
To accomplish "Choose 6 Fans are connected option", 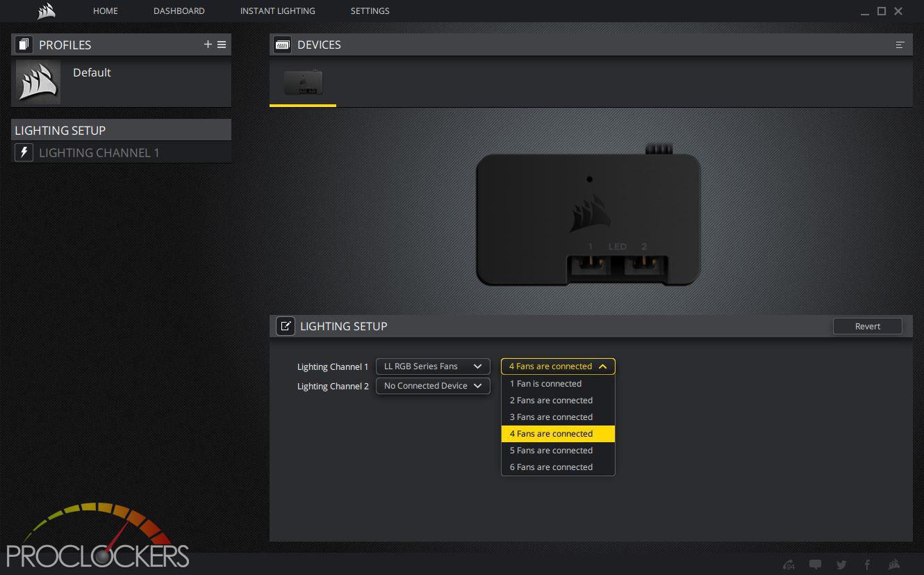I will coord(558,467).
